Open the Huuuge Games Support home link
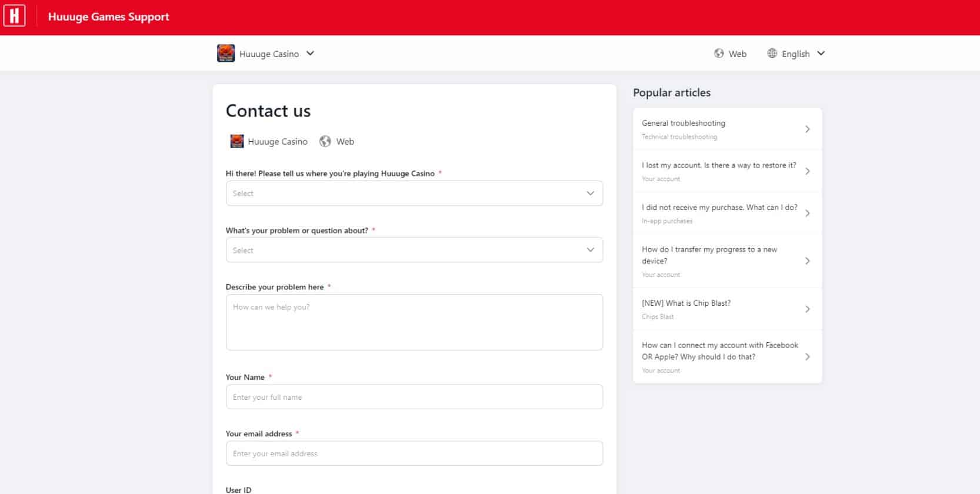The image size is (980, 494). (x=108, y=17)
